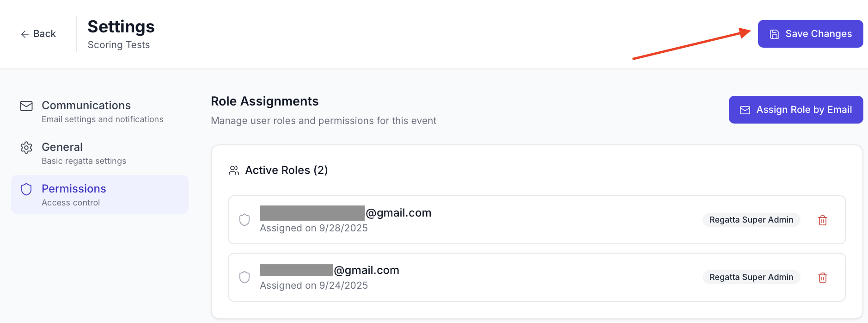This screenshot has height=323, width=868.
Task: Click the envelope icon beside Communications
Action: pos(26,106)
